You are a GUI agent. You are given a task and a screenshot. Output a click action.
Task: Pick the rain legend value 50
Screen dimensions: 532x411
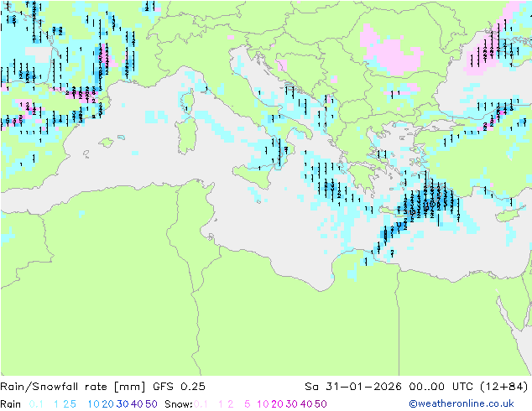click(151, 404)
